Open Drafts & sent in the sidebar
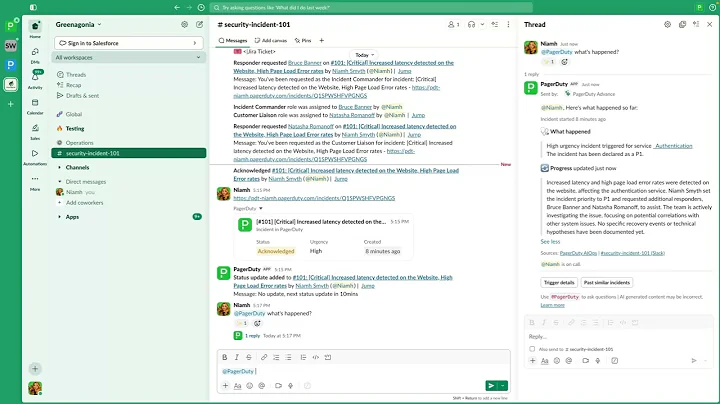The width and height of the screenshot is (720, 404). (x=82, y=95)
